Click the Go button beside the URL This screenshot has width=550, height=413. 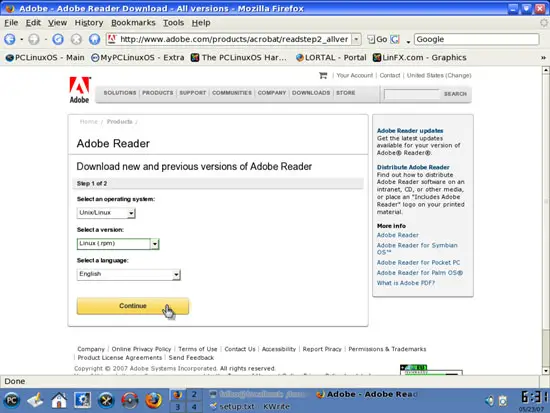point(377,39)
